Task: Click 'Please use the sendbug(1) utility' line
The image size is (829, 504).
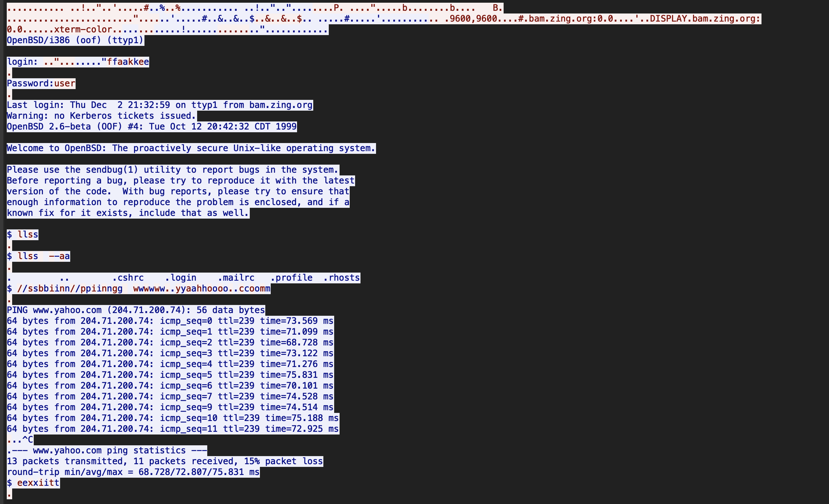Action: click(x=172, y=170)
